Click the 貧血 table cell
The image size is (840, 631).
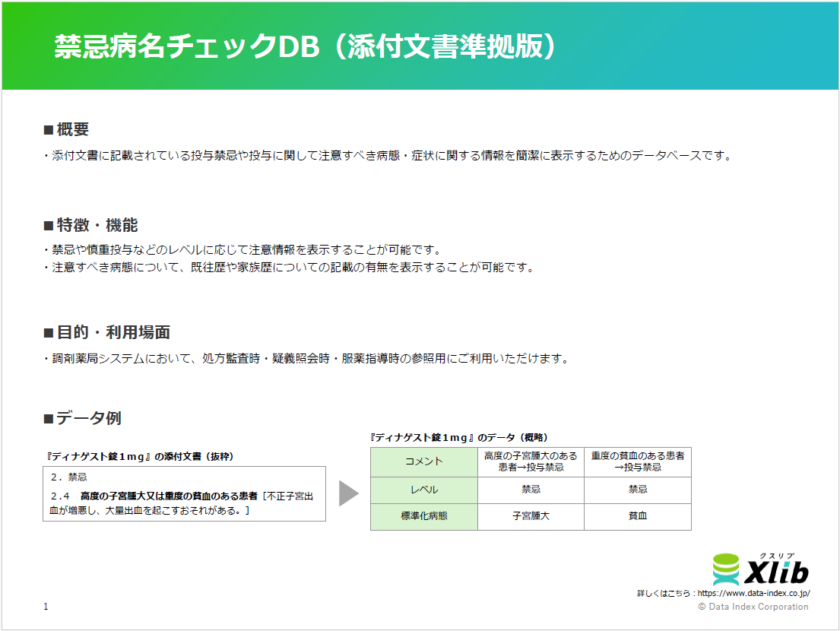(638, 516)
